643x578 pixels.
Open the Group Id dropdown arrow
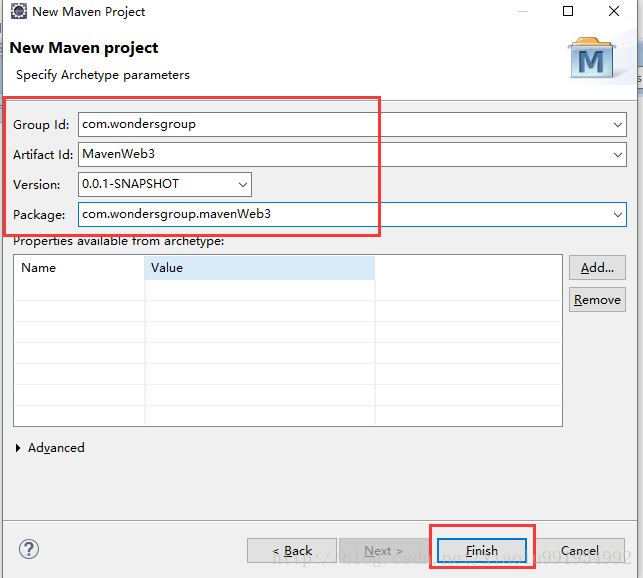(x=618, y=124)
